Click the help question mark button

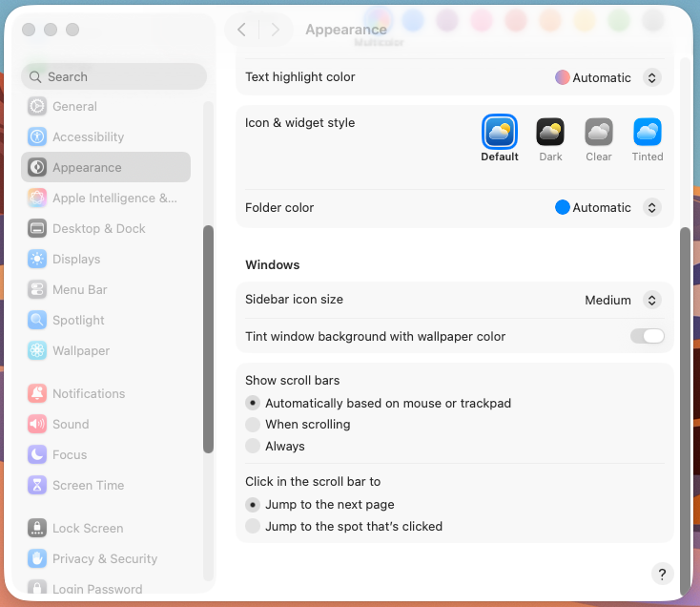(x=662, y=574)
